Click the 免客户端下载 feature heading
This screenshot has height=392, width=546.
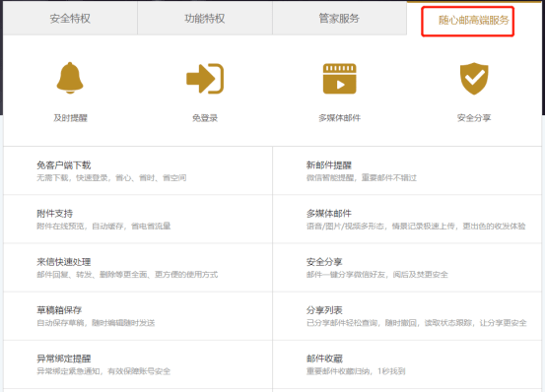click(64, 165)
